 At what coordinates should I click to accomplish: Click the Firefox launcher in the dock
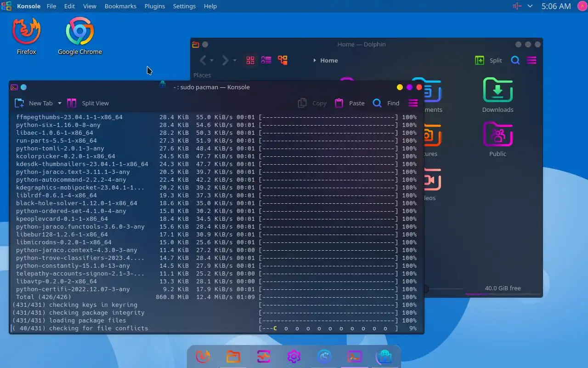coord(203,356)
